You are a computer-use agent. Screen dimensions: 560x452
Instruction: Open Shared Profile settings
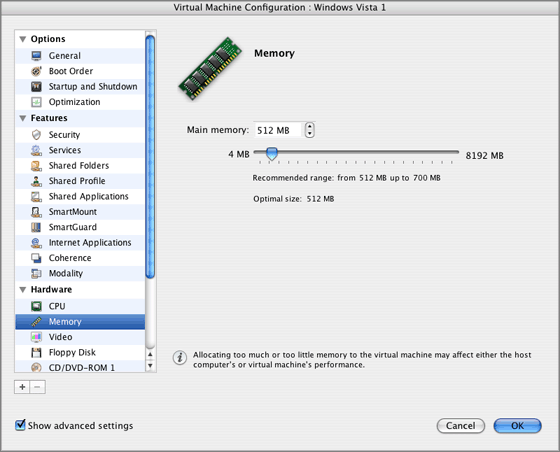pos(80,181)
